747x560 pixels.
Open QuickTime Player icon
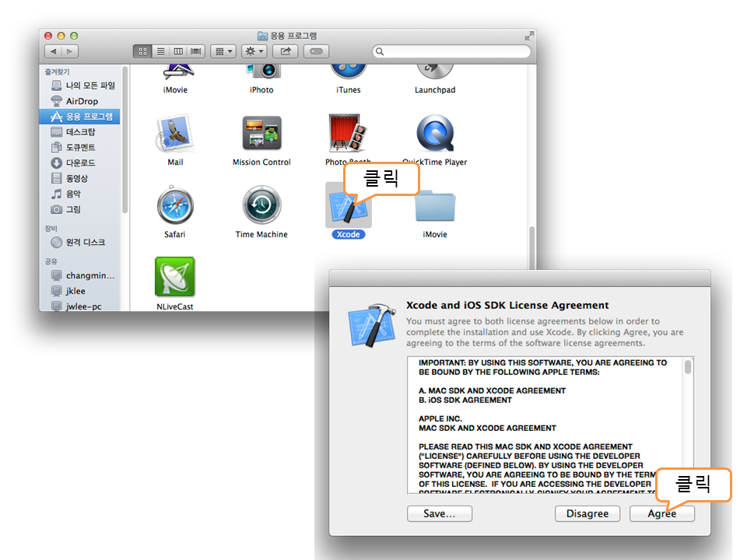[434, 134]
